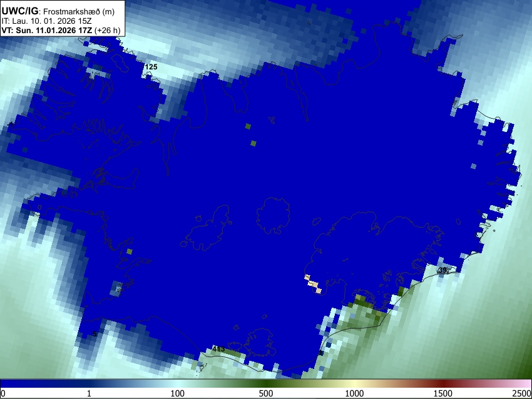Click the dark red segment of color bar
This screenshot has width=532, height=399.
pyautogui.click(x=443, y=383)
